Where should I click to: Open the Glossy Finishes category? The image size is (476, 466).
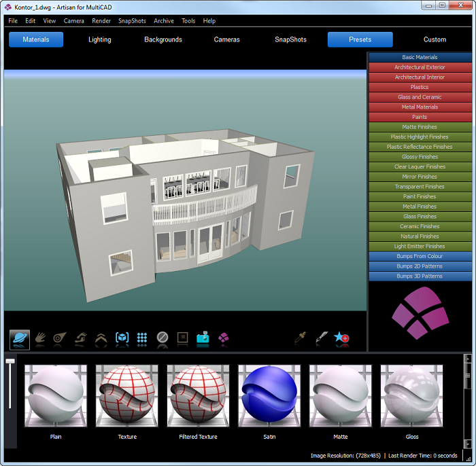(420, 157)
